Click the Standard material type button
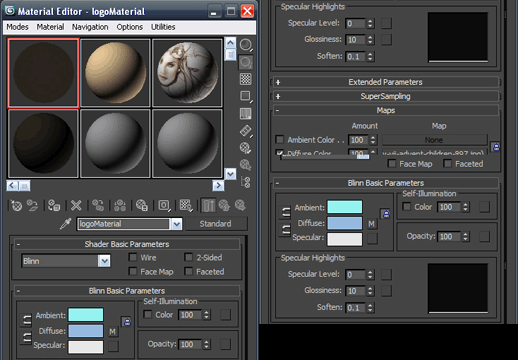This screenshot has width=518, height=360. (216, 224)
